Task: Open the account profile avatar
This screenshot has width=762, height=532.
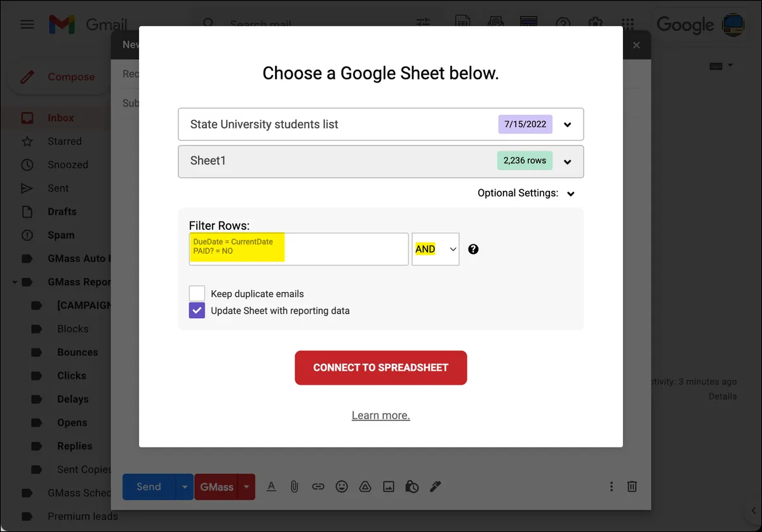Action: point(733,24)
